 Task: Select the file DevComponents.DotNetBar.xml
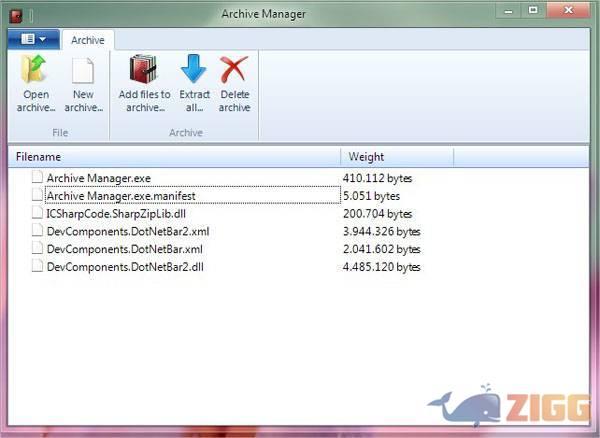pos(124,249)
